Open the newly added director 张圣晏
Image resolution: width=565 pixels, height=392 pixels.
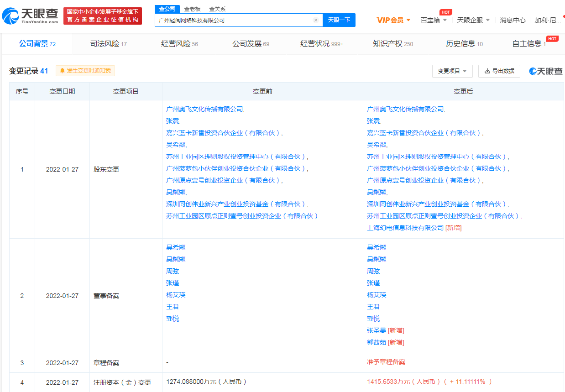point(377,330)
